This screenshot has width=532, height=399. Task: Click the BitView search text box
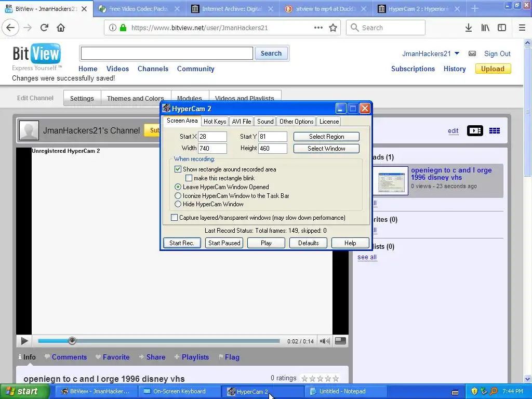(167, 54)
